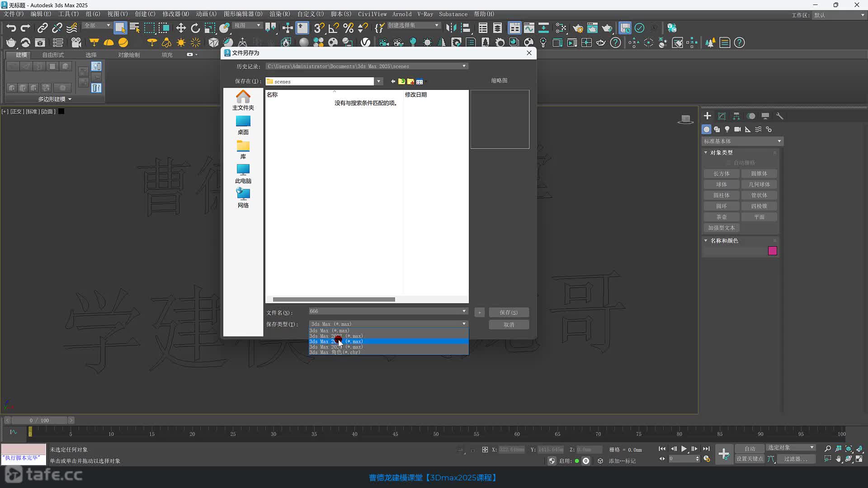Toggle the Ribbon display button
The image size is (868, 488).
(514, 28)
